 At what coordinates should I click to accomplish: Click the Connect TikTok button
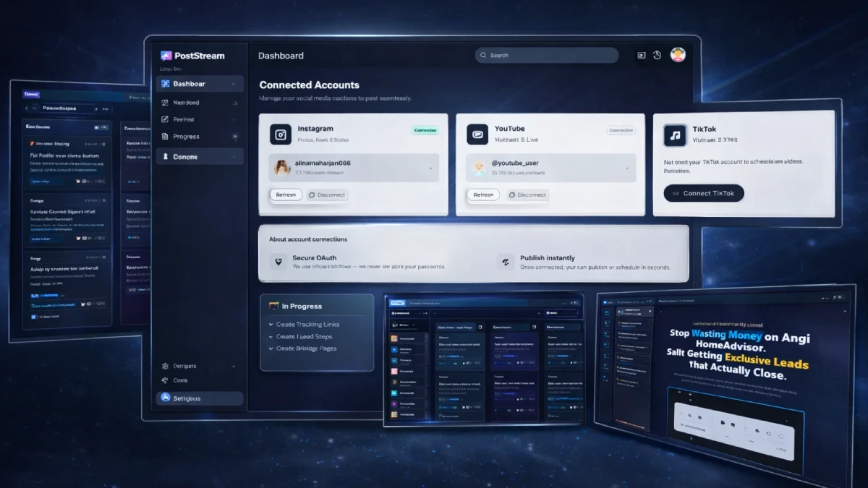tap(704, 193)
